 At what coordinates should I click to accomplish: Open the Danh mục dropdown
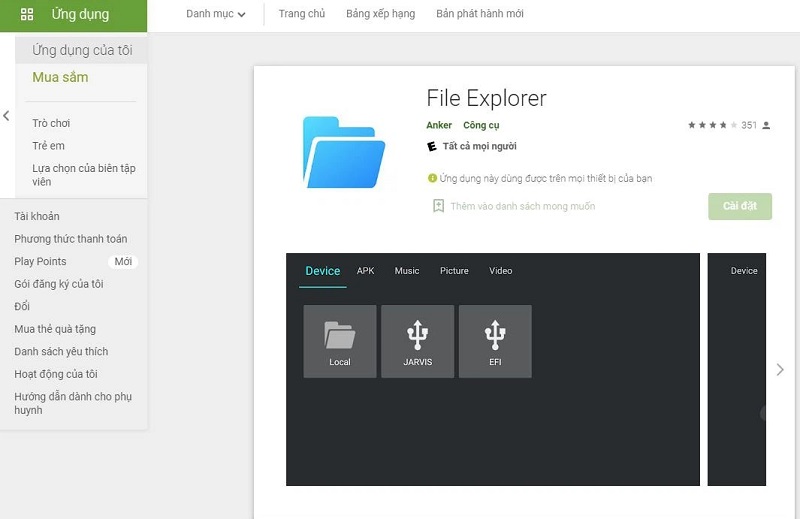216,14
